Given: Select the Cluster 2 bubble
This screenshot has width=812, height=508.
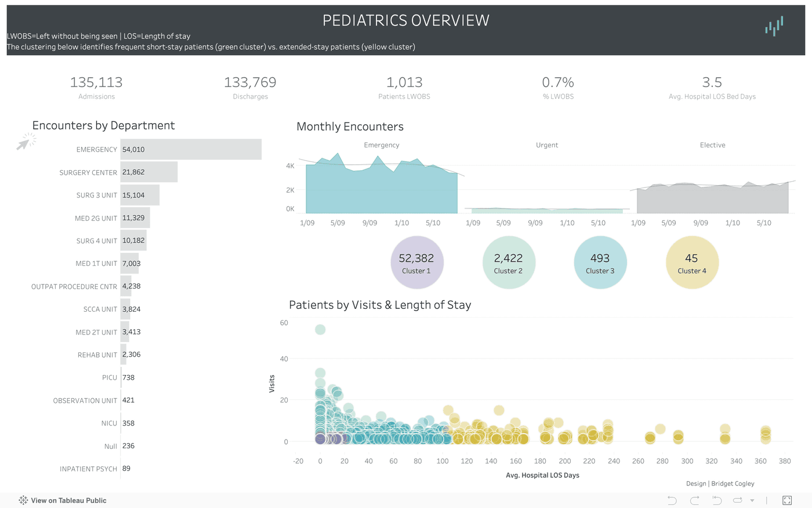Looking at the screenshot, I should 509,262.
